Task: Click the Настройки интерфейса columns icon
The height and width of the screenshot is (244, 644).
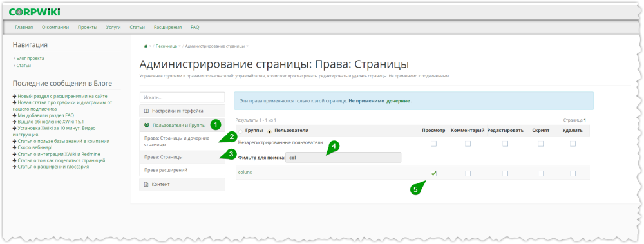Action: pyautogui.click(x=147, y=111)
